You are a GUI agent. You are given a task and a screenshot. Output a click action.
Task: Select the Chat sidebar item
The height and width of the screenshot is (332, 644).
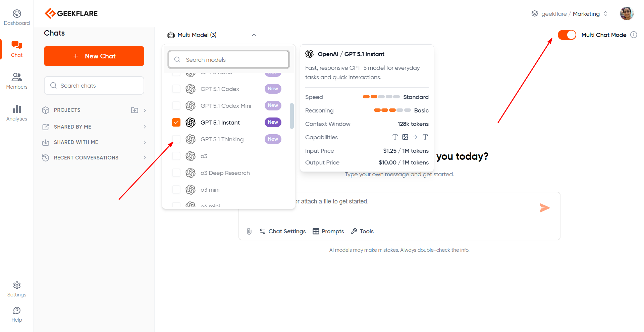click(x=17, y=49)
